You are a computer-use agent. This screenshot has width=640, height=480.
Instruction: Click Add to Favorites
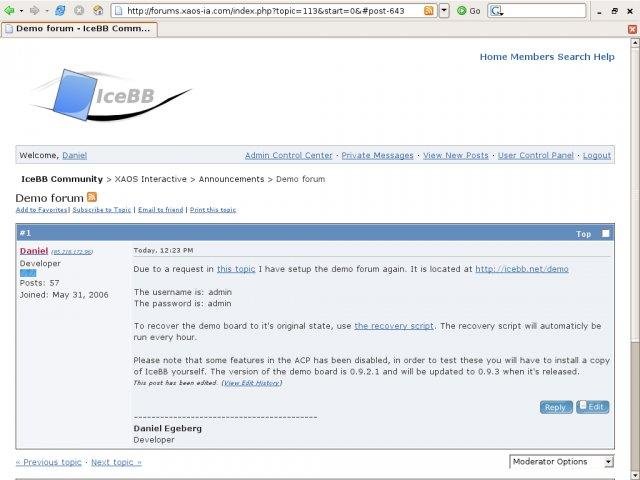41,210
